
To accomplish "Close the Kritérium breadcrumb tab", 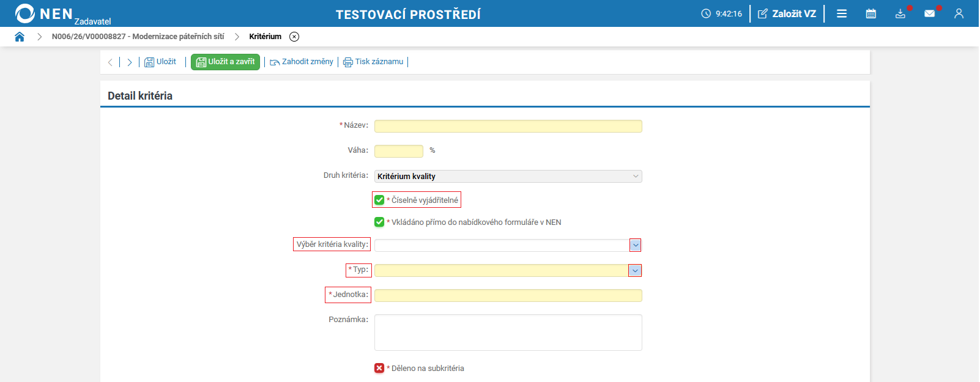I will pyautogui.click(x=294, y=37).
